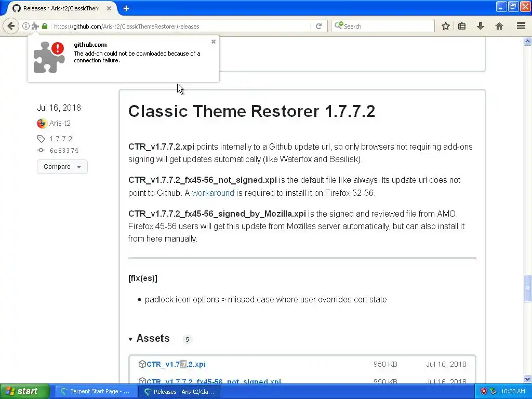Bookmark this page with the star icon
Image resolution: width=532 pixels, height=399 pixels.
[445, 26]
